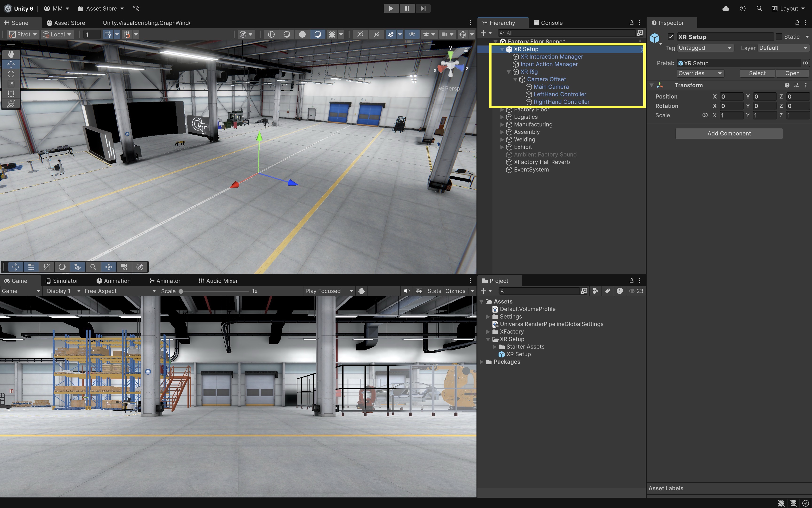Click the Play button
Image resolution: width=812 pixels, height=508 pixels.
click(x=391, y=8)
